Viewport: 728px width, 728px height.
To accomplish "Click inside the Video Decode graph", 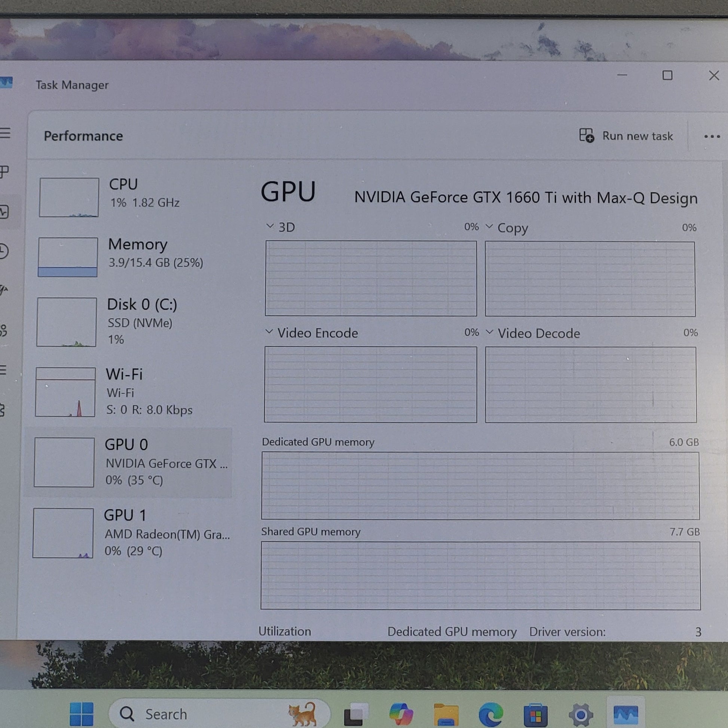I will (590, 385).
